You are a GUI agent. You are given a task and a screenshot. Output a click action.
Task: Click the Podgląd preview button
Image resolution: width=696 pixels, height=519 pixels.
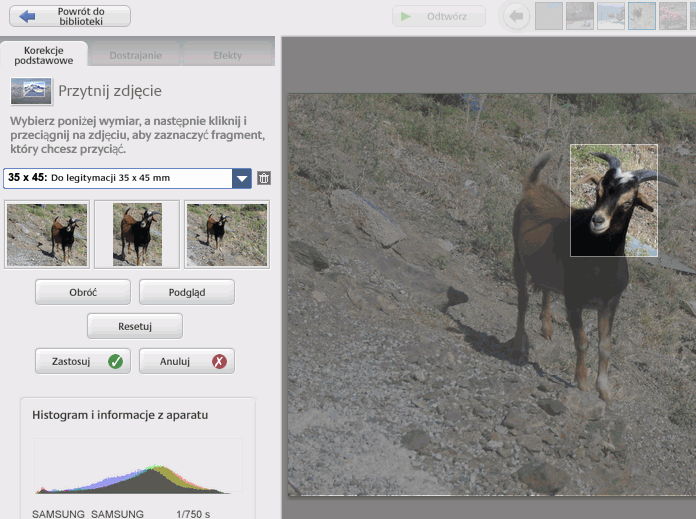coord(187,292)
